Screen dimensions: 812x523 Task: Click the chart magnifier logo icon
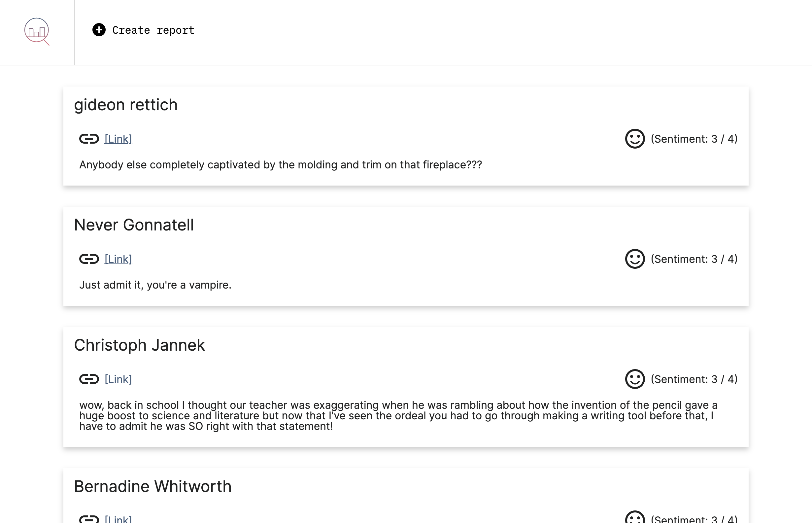click(x=37, y=31)
